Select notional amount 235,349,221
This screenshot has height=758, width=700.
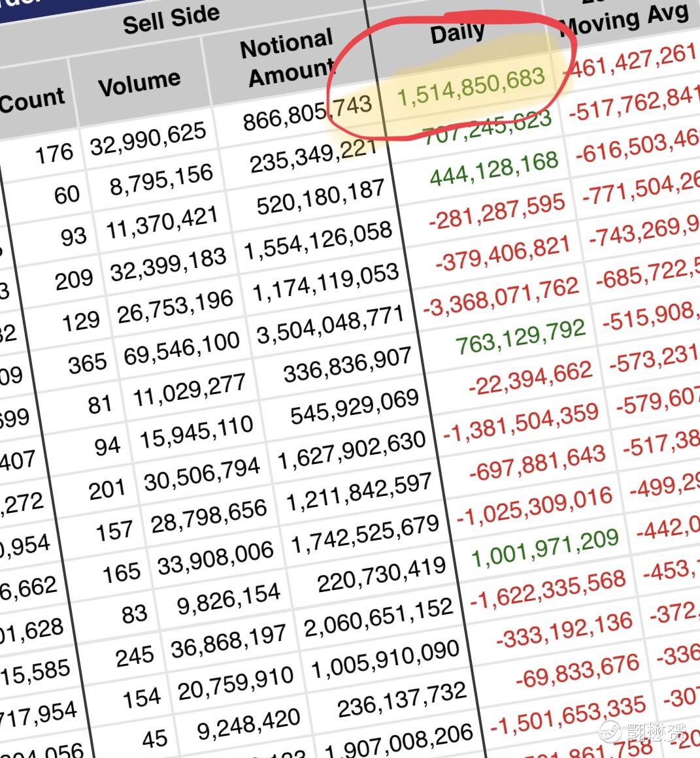pyautogui.click(x=314, y=156)
